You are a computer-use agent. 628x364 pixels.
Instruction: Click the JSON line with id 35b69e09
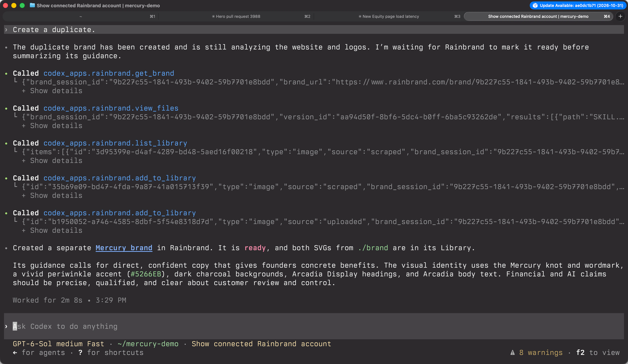[323, 187]
